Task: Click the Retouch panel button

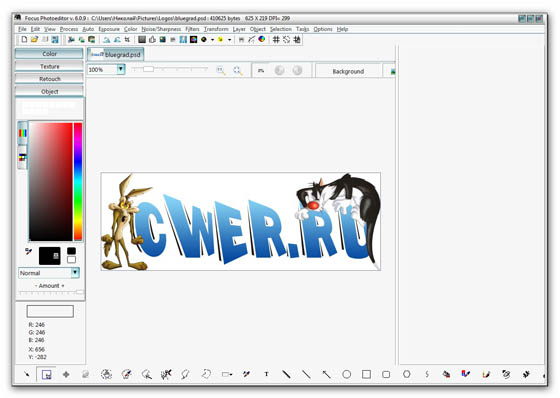Action: coord(49,79)
